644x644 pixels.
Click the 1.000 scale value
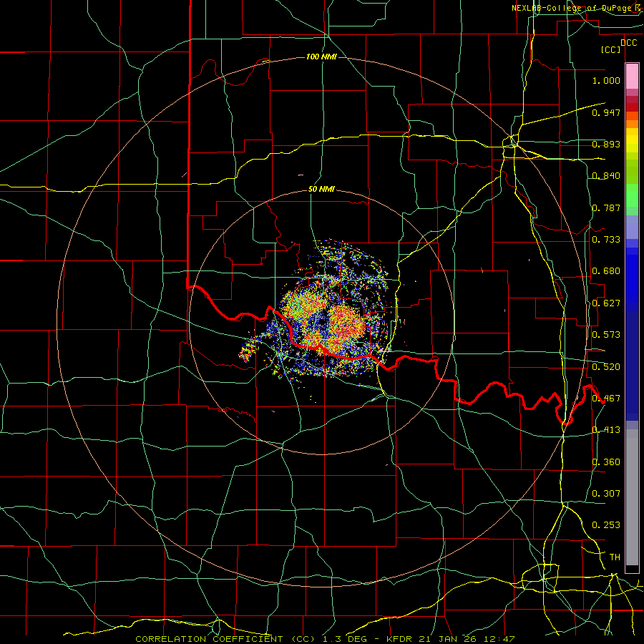(x=606, y=80)
